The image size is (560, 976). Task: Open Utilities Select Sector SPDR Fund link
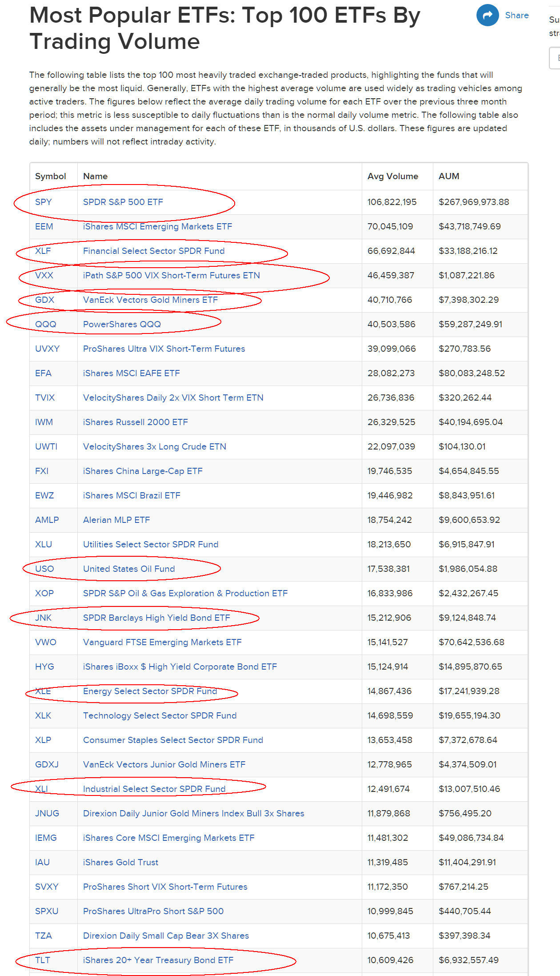pyautogui.click(x=151, y=544)
